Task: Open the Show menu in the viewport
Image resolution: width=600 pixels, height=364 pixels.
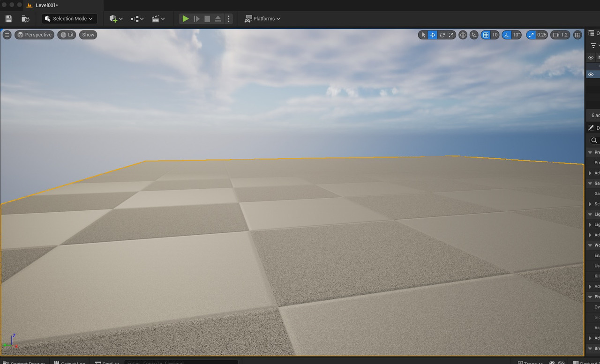Action: tap(88, 34)
